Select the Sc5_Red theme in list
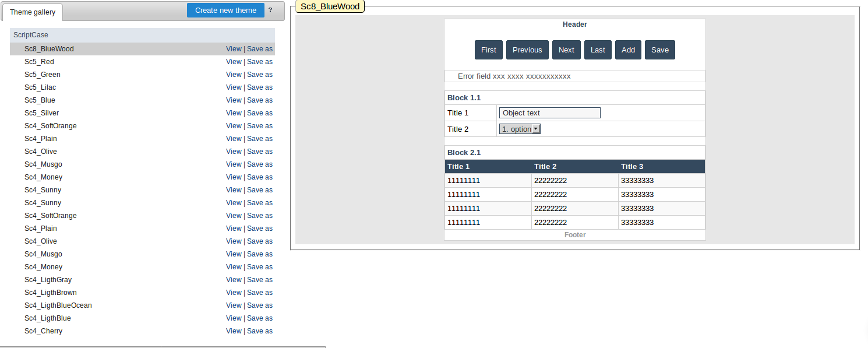 pos(39,62)
